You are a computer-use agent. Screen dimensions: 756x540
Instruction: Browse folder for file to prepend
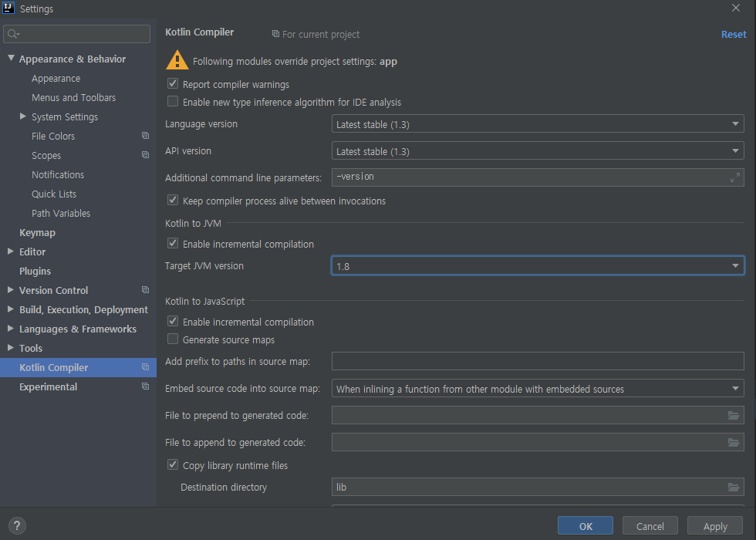point(734,415)
